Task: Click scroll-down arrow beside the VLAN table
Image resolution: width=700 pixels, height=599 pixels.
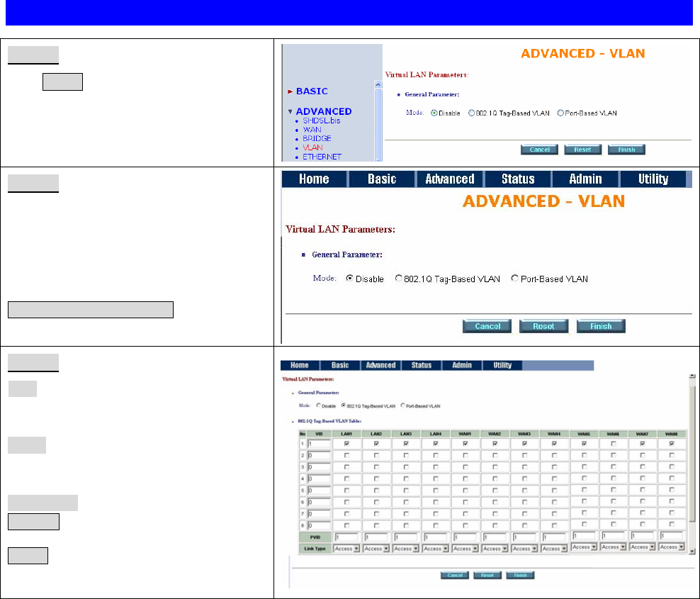Action: click(692, 552)
